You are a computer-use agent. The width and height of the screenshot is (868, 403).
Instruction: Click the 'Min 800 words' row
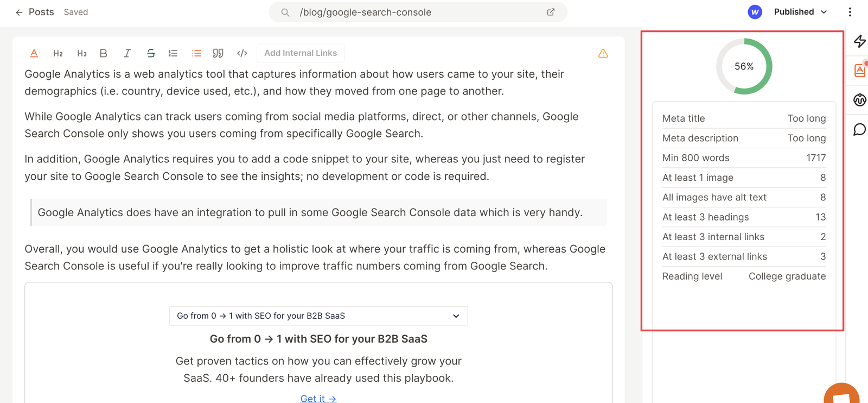tap(744, 158)
